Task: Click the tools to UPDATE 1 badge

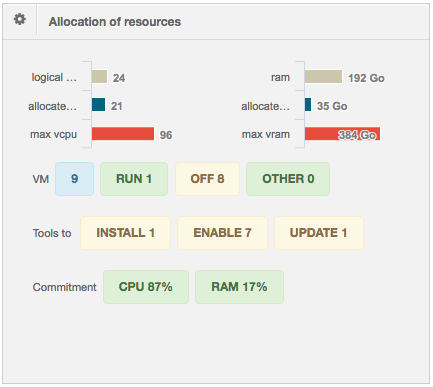Action: coord(319,233)
